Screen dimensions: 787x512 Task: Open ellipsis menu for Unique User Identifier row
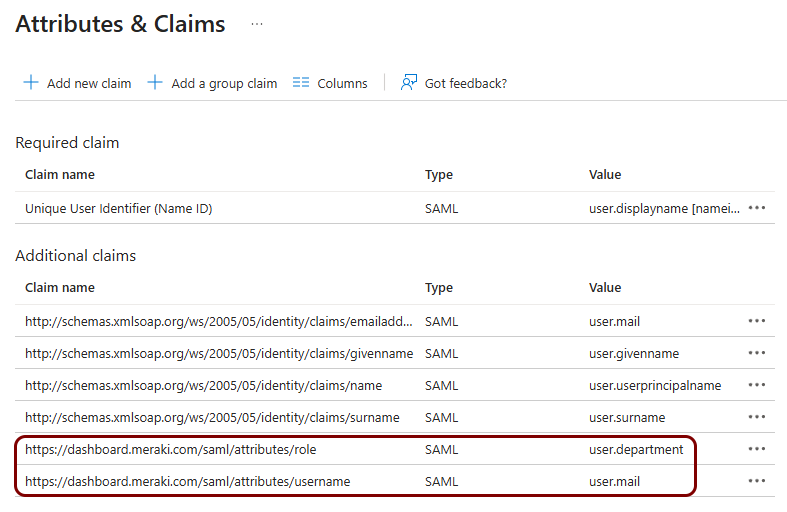(757, 208)
